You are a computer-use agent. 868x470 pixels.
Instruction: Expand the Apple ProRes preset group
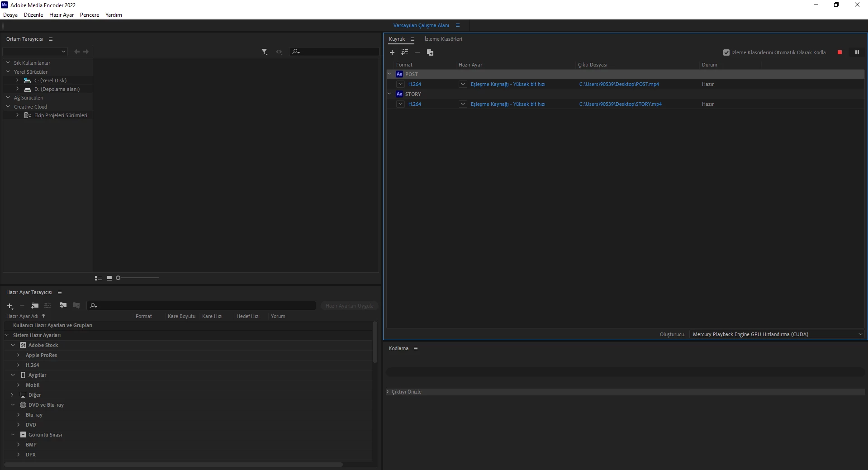click(19, 355)
